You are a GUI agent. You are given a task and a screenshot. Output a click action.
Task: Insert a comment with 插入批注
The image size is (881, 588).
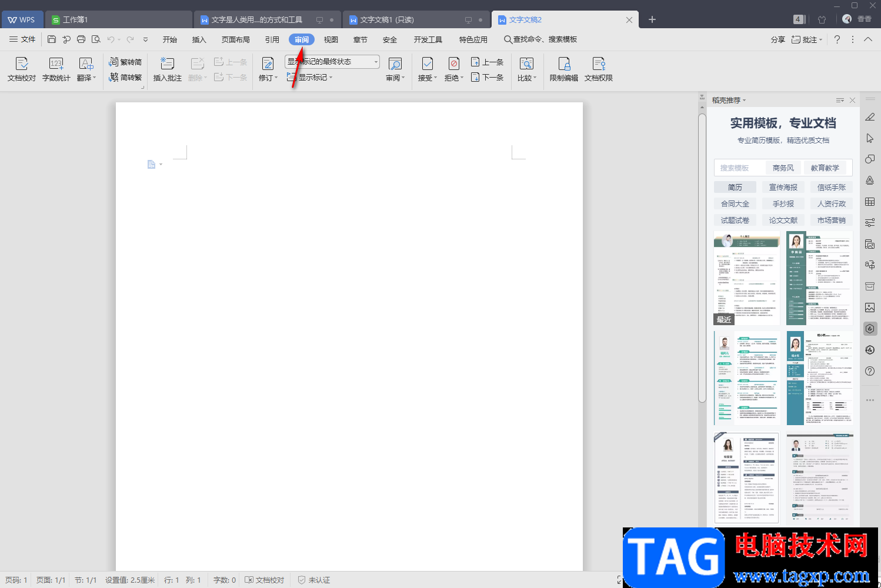(x=167, y=69)
